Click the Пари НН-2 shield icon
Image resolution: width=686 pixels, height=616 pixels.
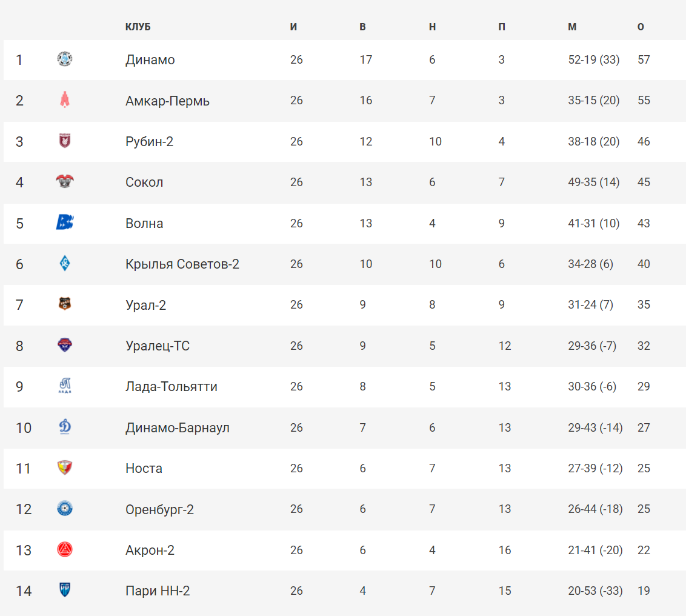tap(65, 591)
